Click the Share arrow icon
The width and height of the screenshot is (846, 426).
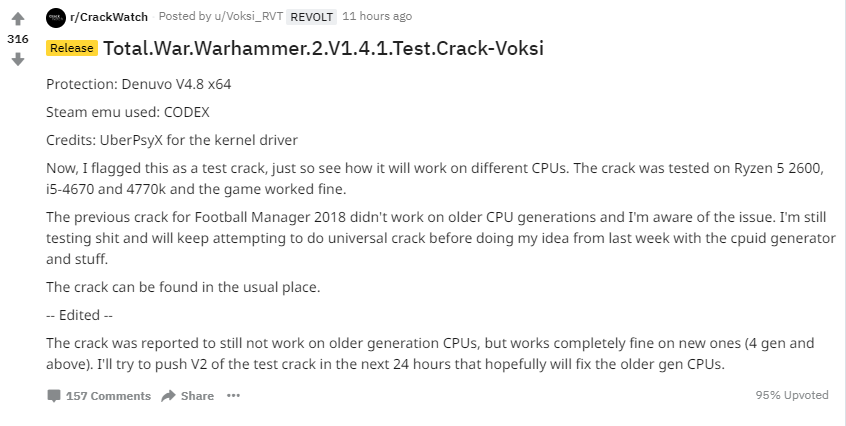pos(168,396)
